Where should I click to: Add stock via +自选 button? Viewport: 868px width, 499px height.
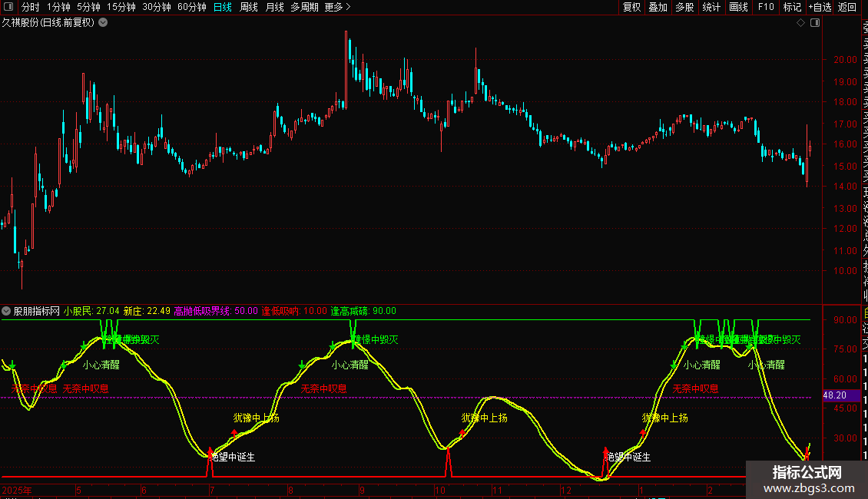tap(820, 7)
